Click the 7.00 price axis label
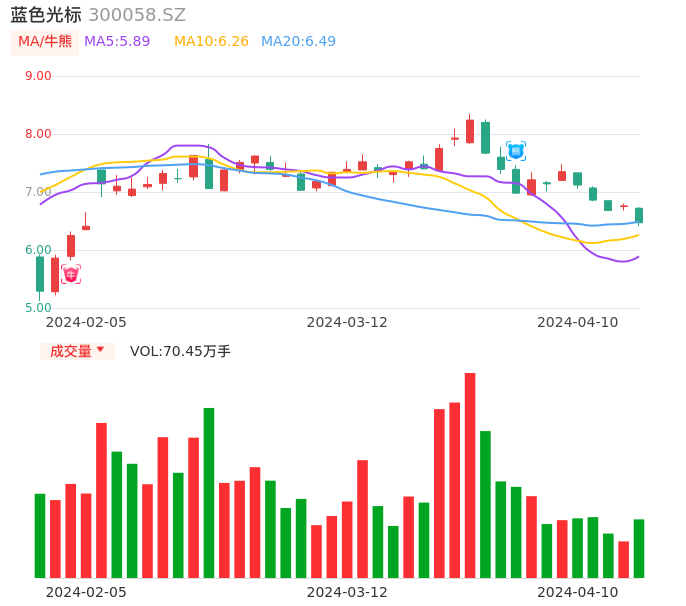Screen dimensions: 686x606 pos(38,192)
